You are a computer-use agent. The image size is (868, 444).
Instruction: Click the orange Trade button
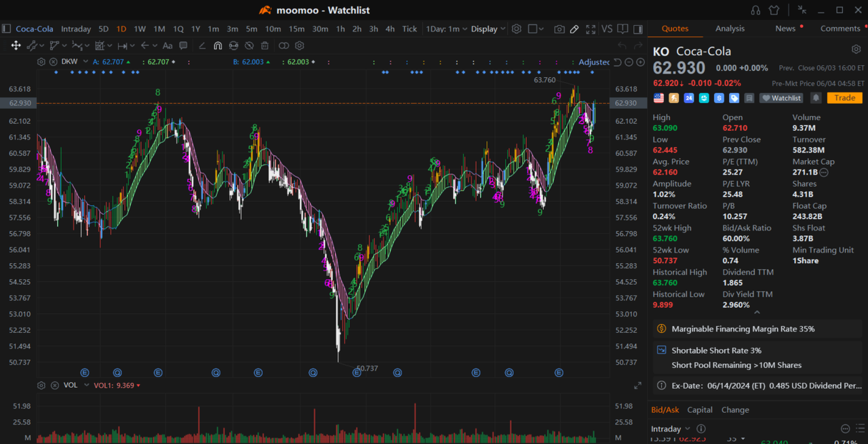(x=844, y=98)
